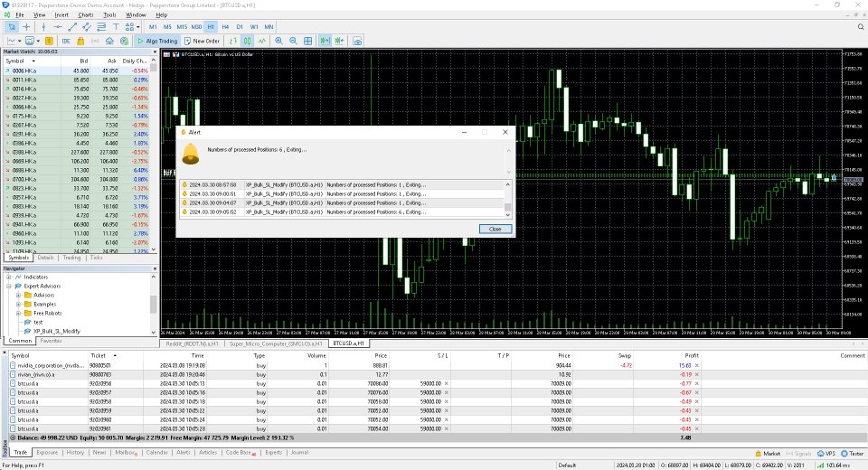Switch to Reddit_(RDDT.N) chart tab

pyautogui.click(x=192, y=343)
